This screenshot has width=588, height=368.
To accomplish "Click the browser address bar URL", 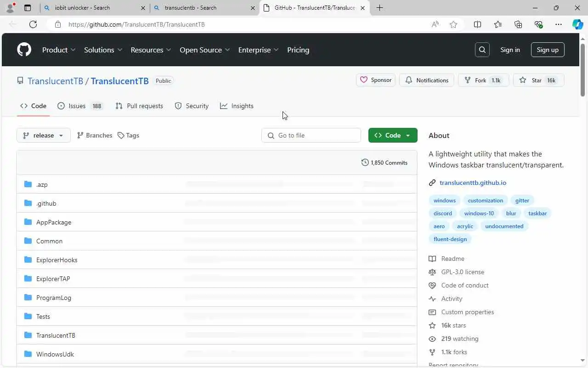I will tap(136, 24).
